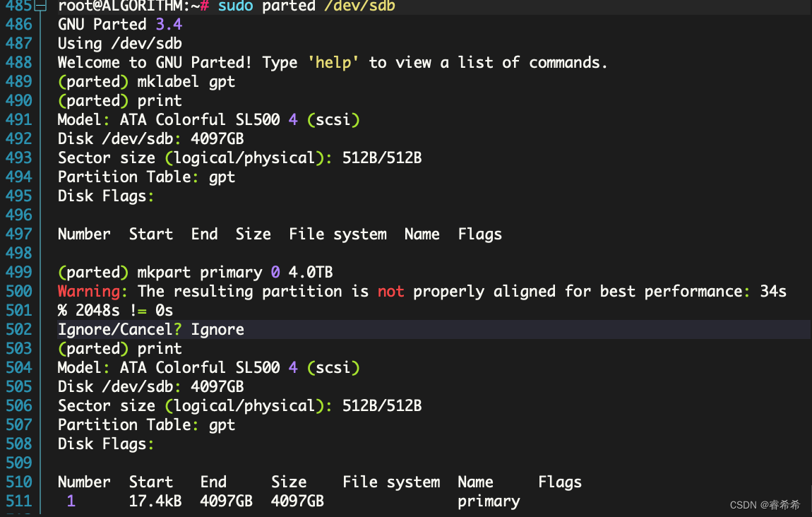The width and height of the screenshot is (812, 517).
Task: Select the 'Disk /dev/sdb: 4097GB' text
Action: 150,138
